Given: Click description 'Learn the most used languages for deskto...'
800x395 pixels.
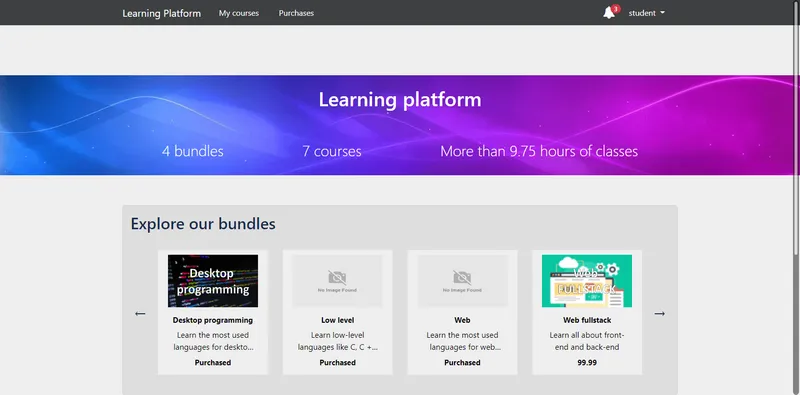Looking at the screenshot, I should (213, 341).
